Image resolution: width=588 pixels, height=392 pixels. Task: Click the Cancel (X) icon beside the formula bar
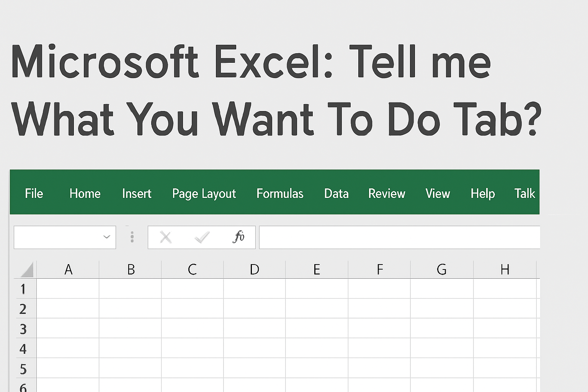166,237
